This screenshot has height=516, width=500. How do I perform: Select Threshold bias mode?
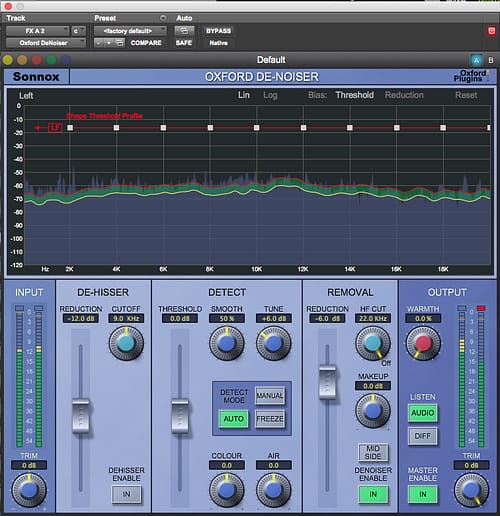tap(354, 95)
